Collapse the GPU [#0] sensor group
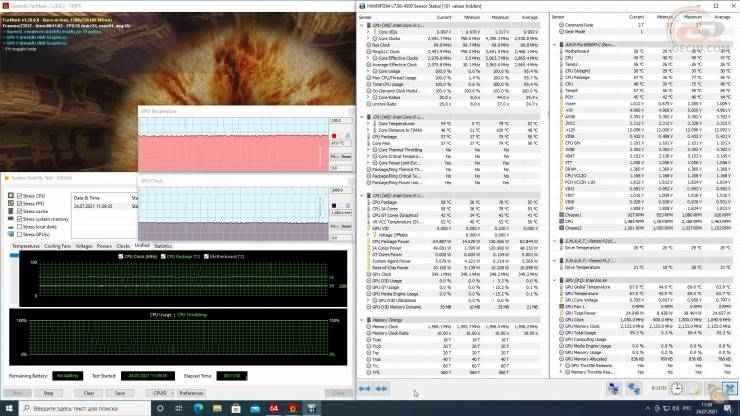Screen dimensions: 740x416 (555, 280)
